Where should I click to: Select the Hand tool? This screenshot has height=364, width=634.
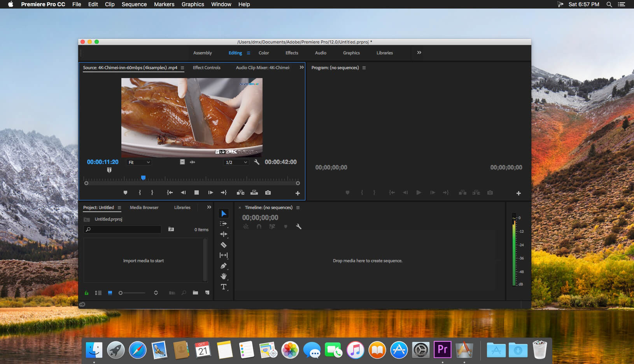(224, 276)
